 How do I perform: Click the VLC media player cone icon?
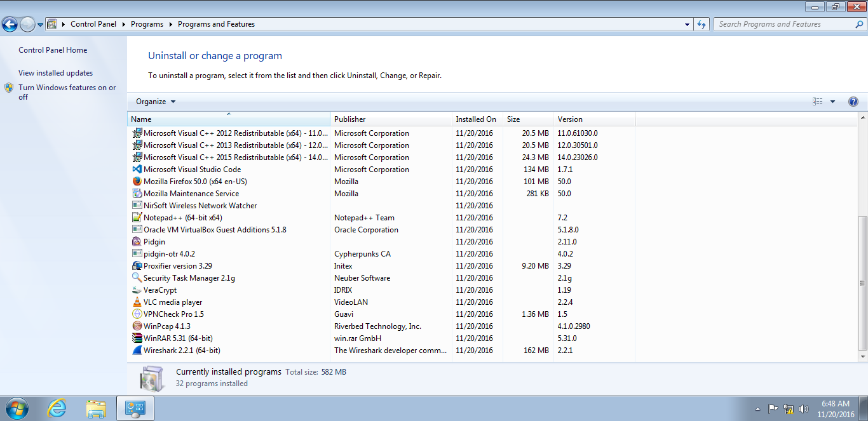[x=137, y=302]
